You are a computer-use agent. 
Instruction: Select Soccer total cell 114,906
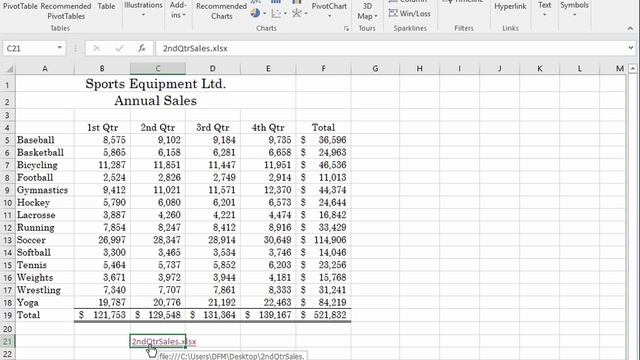pos(323,240)
